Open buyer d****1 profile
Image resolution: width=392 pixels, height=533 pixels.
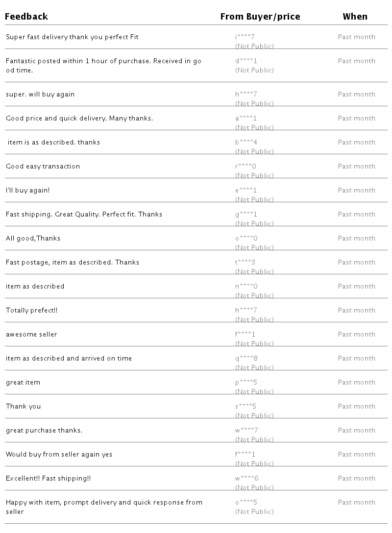pyautogui.click(x=246, y=61)
